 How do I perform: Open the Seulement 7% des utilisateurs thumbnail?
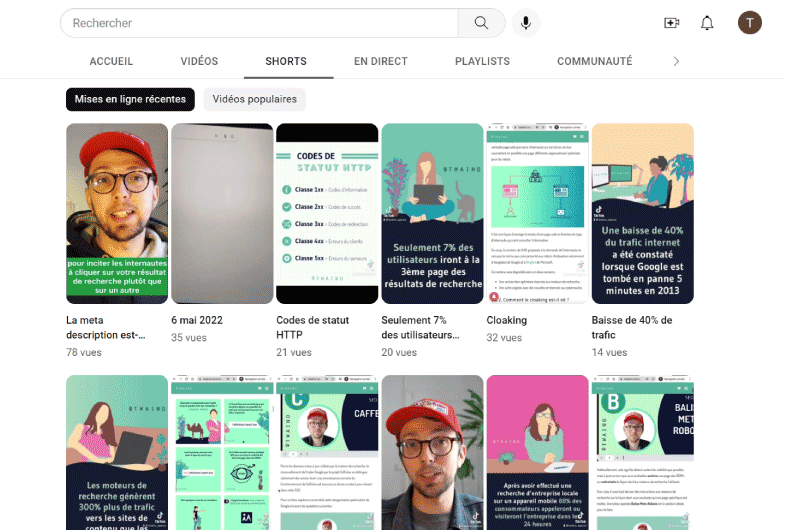432,213
